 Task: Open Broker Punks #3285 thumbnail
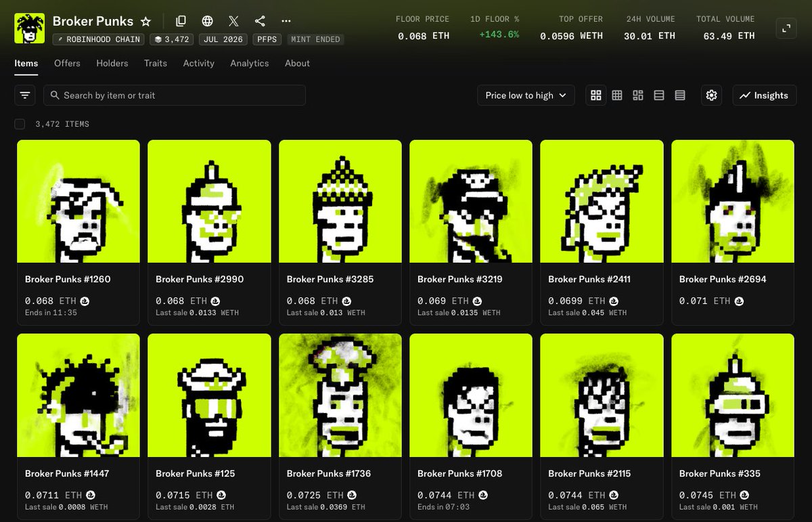pyautogui.click(x=340, y=201)
